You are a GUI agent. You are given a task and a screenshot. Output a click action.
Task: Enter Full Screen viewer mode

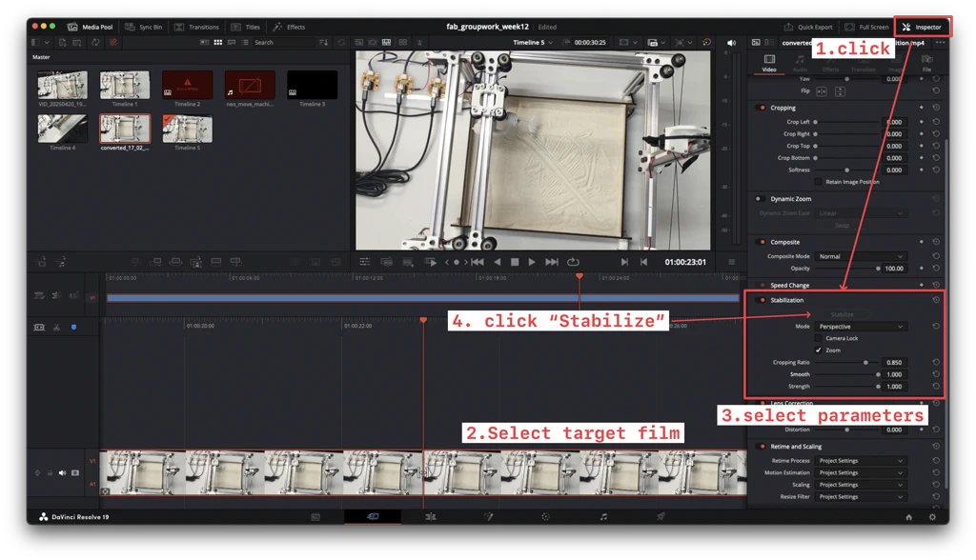coord(867,27)
